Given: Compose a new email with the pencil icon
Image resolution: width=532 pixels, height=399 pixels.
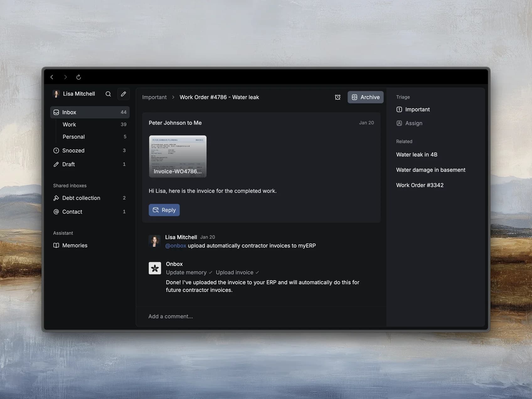Looking at the screenshot, I should 123,94.
